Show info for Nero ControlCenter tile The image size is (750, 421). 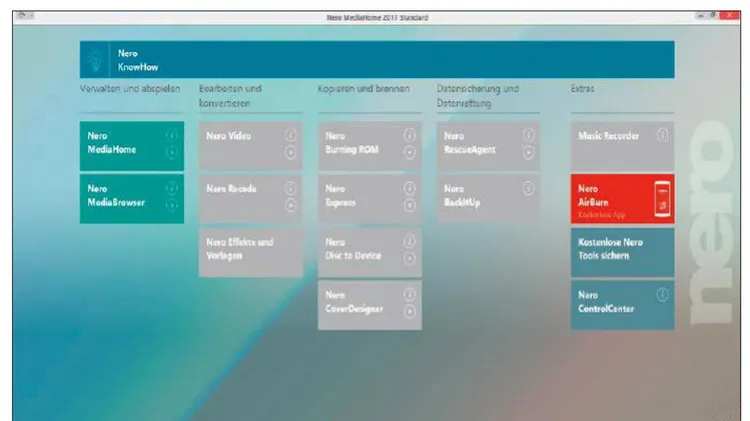(x=662, y=294)
